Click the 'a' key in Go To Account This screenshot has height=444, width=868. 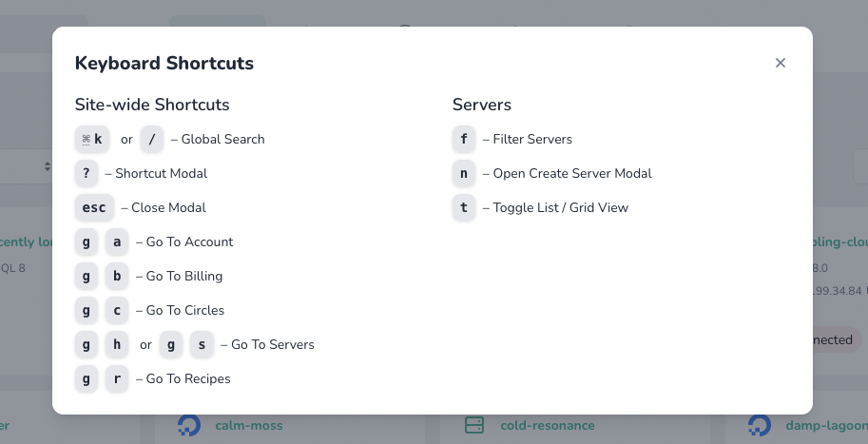click(117, 241)
